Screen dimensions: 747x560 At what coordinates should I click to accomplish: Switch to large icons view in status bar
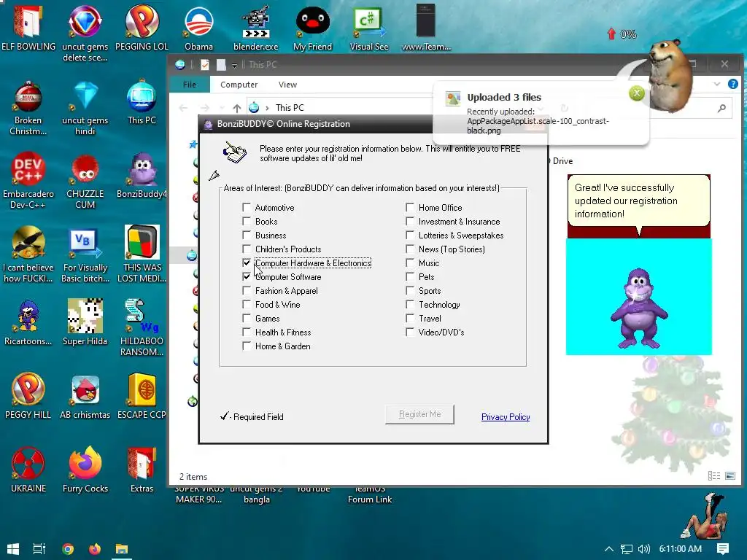(729, 475)
